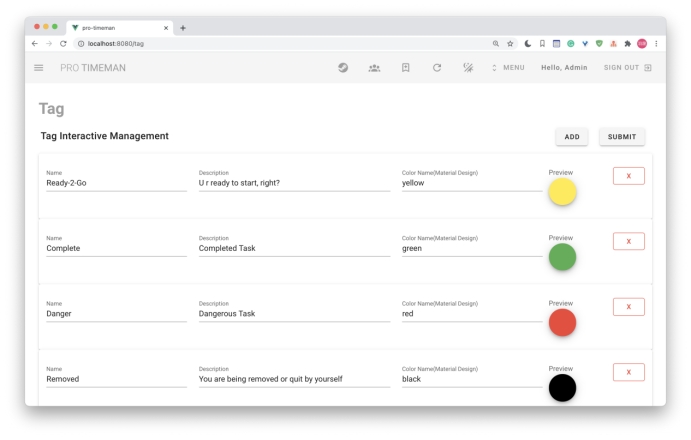Click the SUBMIT button
This screenshot has width=691, height=440.
[622, 137]
